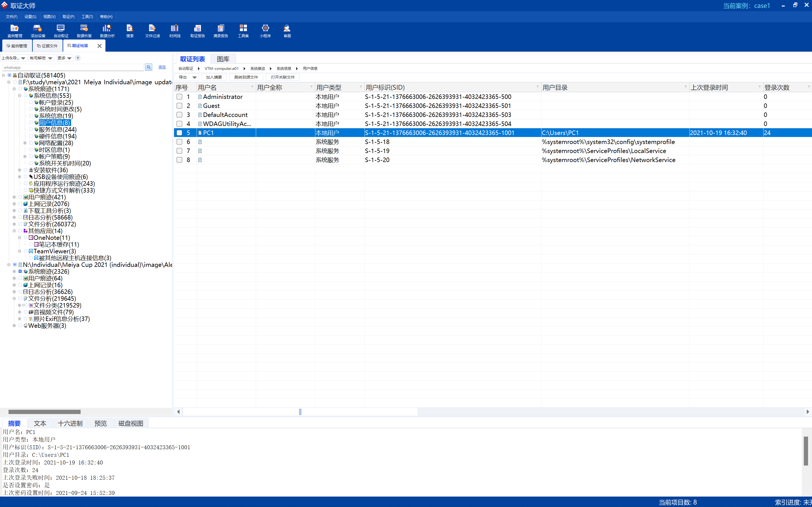The height and width of the screenshot is (507, 812).
Task: Collapse the OneNote(11) tree node
Action: [x=19, y=238]
